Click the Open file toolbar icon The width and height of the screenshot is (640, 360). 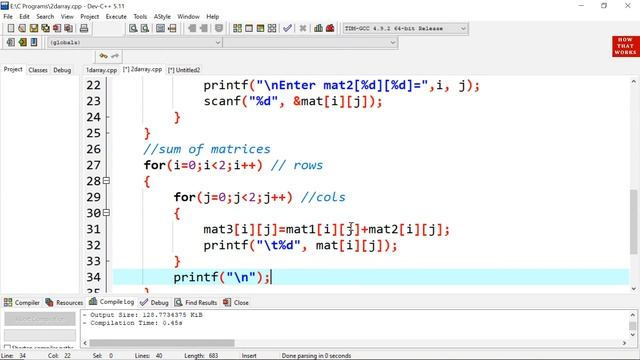coord(22,28)
